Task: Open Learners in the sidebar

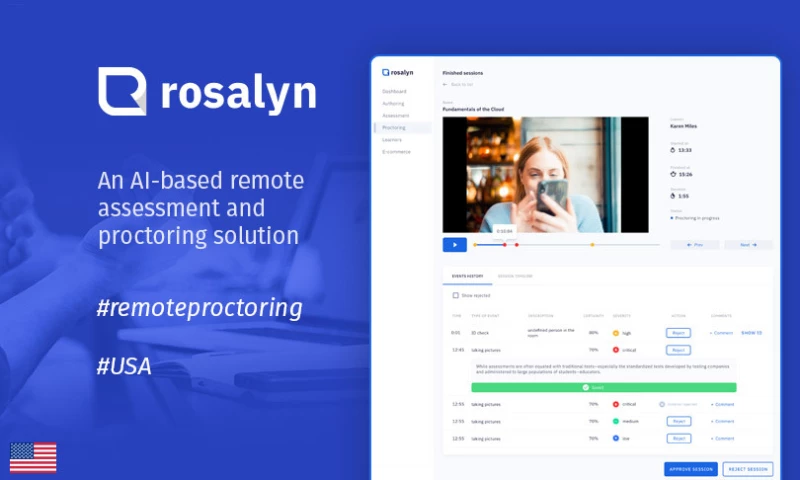Action: coord(392,140)
